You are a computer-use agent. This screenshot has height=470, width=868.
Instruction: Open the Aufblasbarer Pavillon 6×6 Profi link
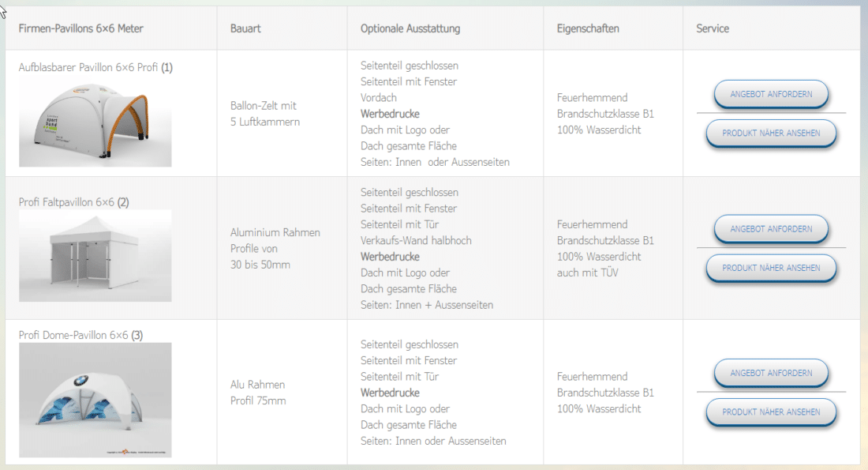pos(88,67)
